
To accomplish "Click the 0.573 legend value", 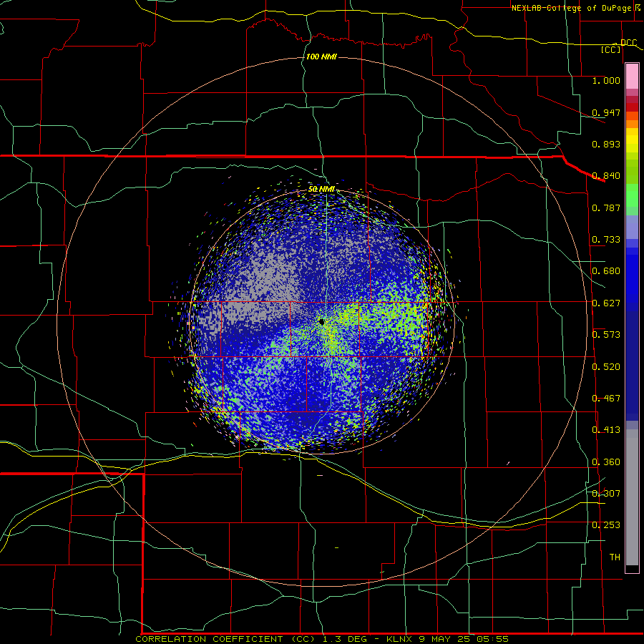I will pyautogui.click(x=606, y=335).
